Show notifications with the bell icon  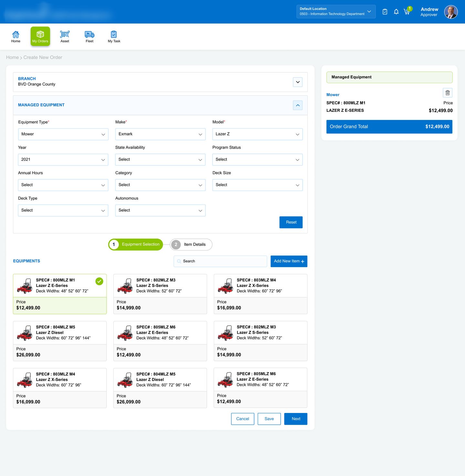pos(396,12)
